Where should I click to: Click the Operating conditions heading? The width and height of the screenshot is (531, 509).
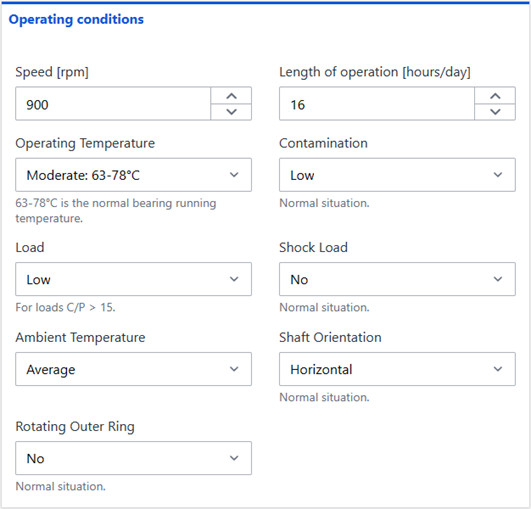point(76,20)
